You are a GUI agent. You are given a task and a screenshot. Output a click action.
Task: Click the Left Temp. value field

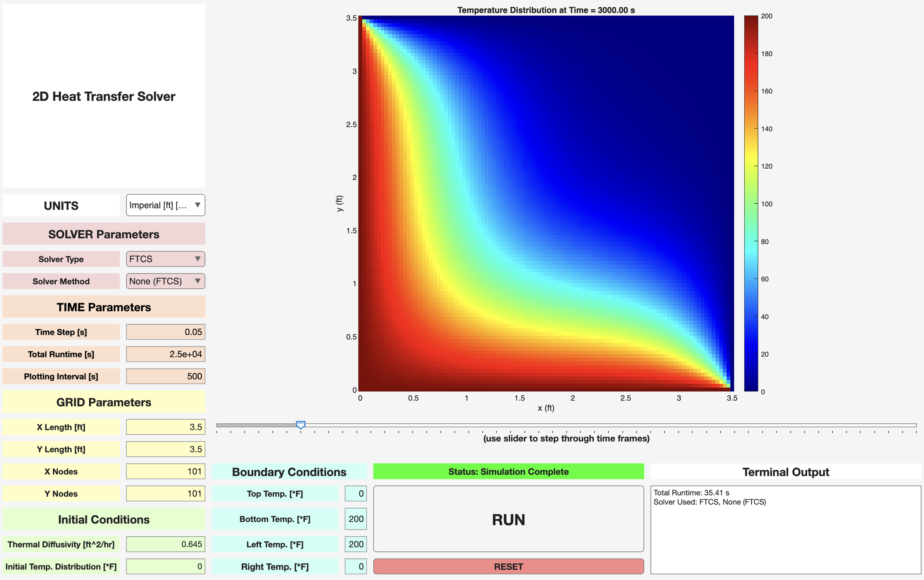coord(356,544)
